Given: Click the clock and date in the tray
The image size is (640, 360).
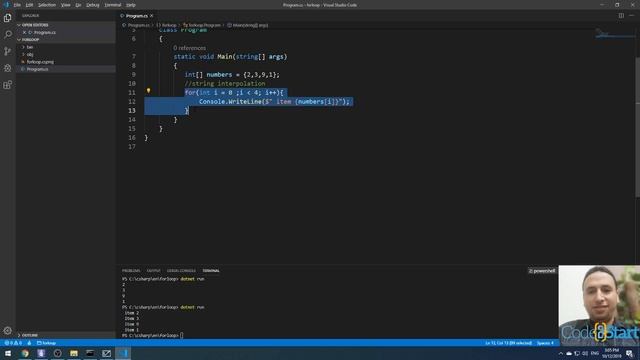Looking at the screenshot, I should tap(611, 353).
